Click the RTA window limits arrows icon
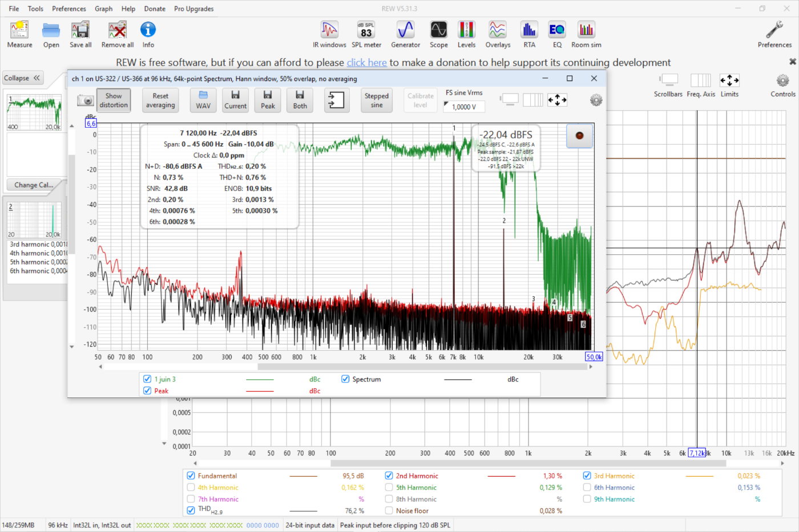This screenshot has width=799, height=532. point(558,100)
